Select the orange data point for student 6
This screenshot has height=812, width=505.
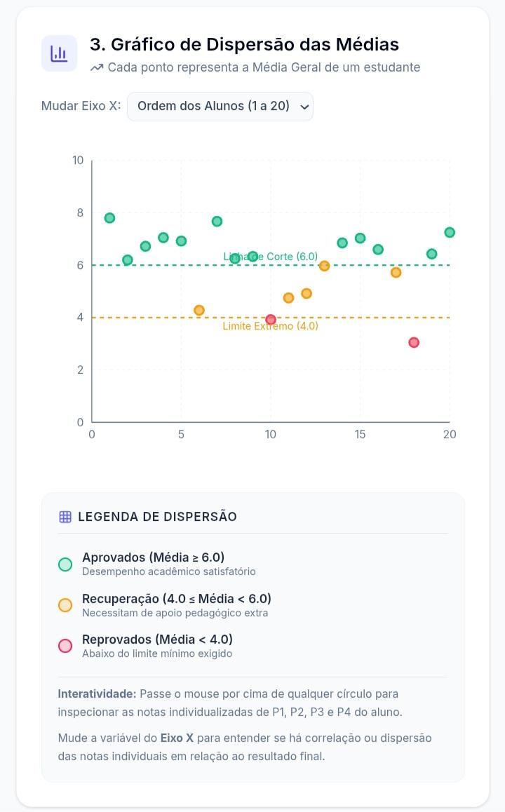[x=199, y=310]
